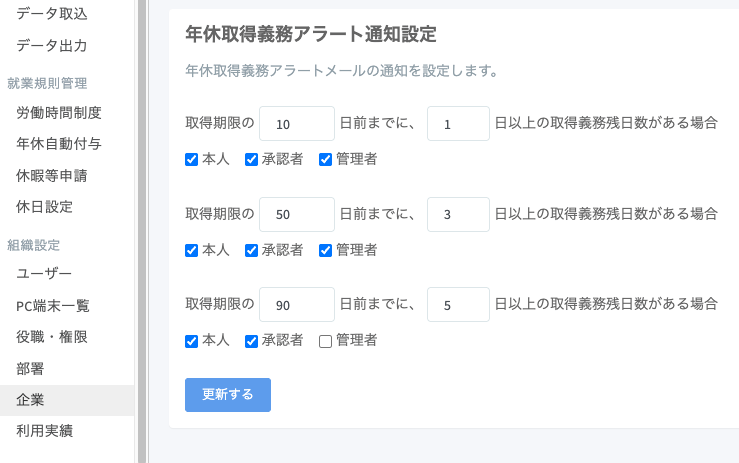The height and width of the screenshot is (463, 739).
Task: Click the days-before field showing 50
Action: coord(296,215)
